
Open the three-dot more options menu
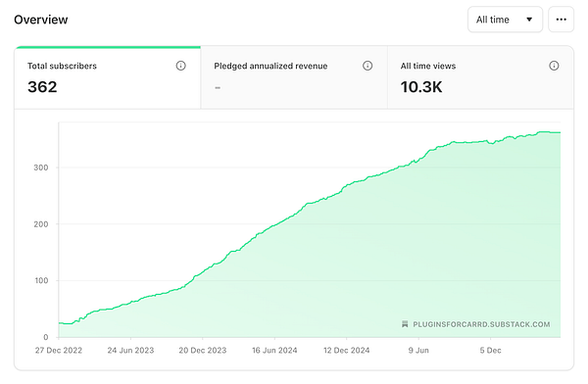click(x=561, y=20)
